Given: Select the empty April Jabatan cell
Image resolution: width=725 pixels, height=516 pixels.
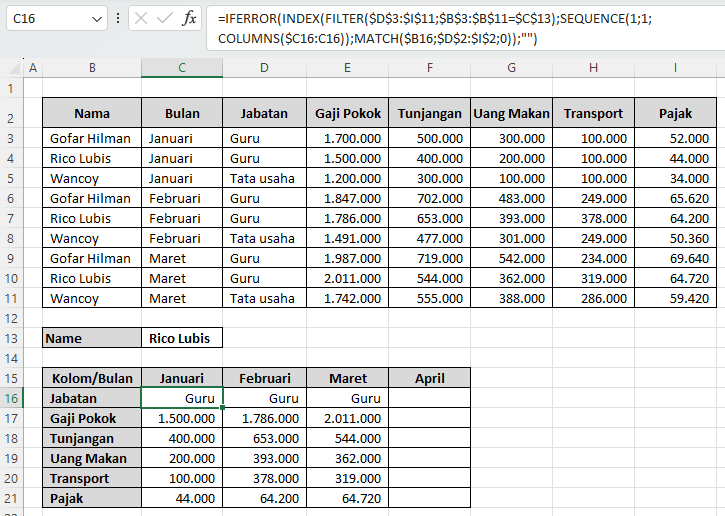Looking at the screenshot, I should point(429,398).
